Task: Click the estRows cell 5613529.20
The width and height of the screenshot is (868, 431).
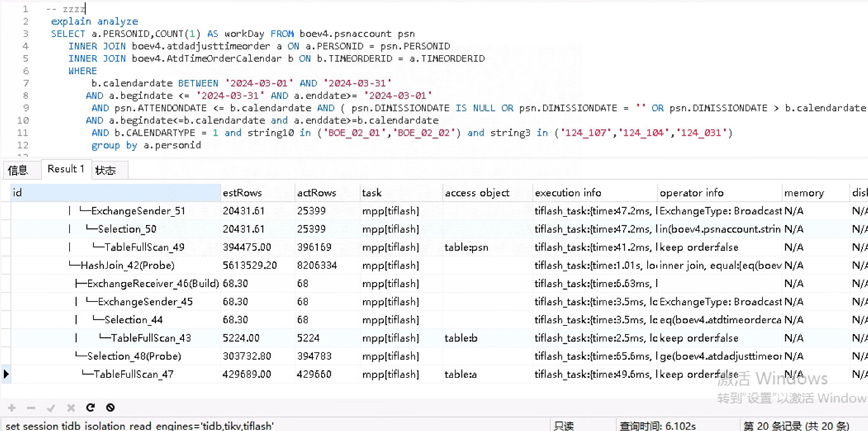Action: [x=258, y=266]
